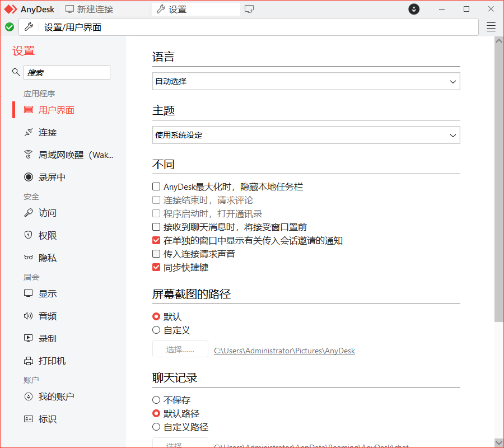
Task: Select 默认 screenshot path radio
Action: (156, 316)
